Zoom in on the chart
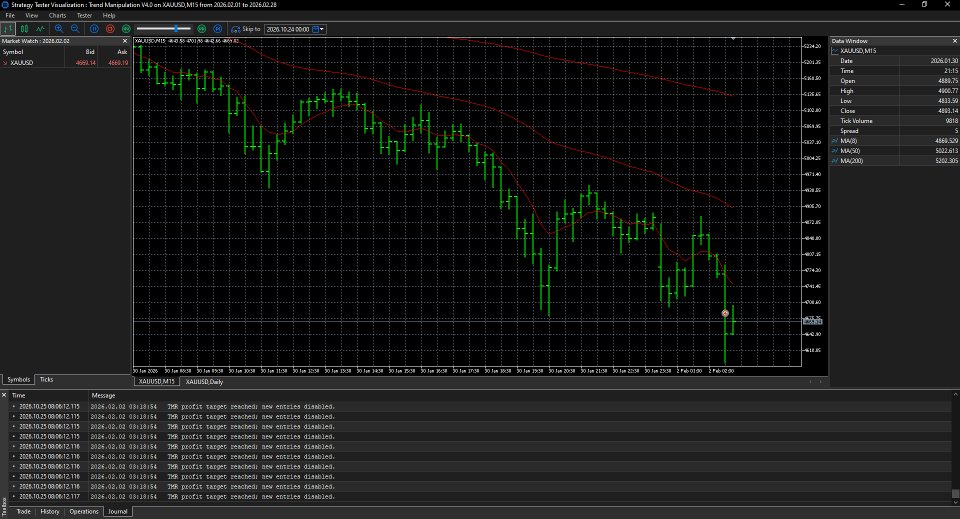 point(59,29)
